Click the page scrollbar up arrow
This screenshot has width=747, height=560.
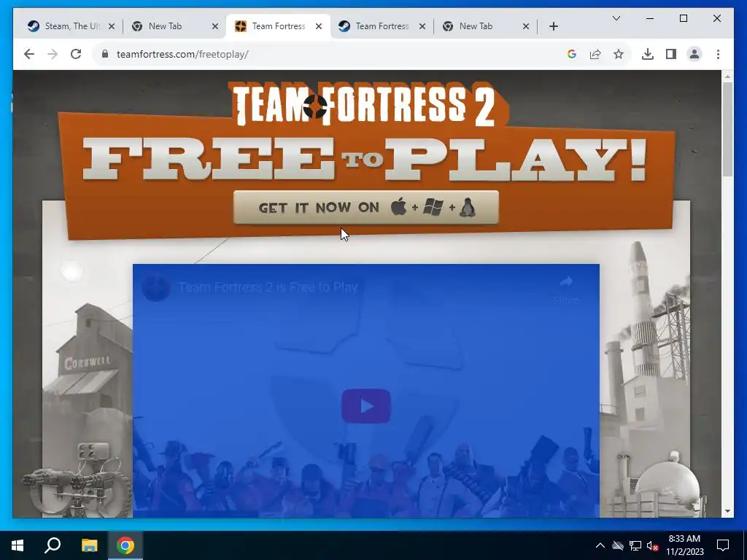coord(727,76)
